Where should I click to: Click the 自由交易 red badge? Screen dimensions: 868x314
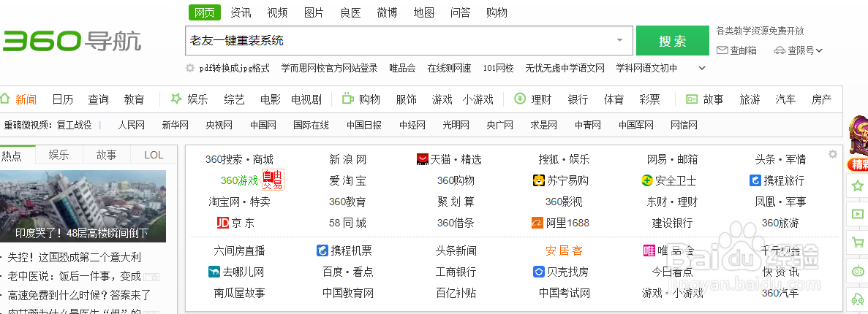coord(273,180)
